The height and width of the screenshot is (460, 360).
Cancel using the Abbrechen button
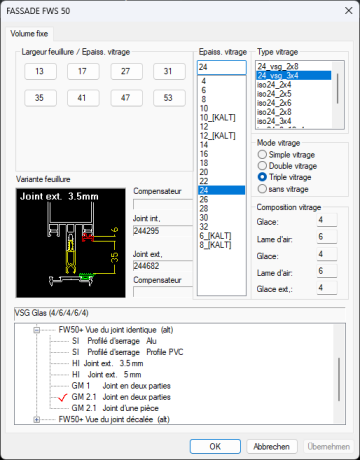[x=272, y=446]
